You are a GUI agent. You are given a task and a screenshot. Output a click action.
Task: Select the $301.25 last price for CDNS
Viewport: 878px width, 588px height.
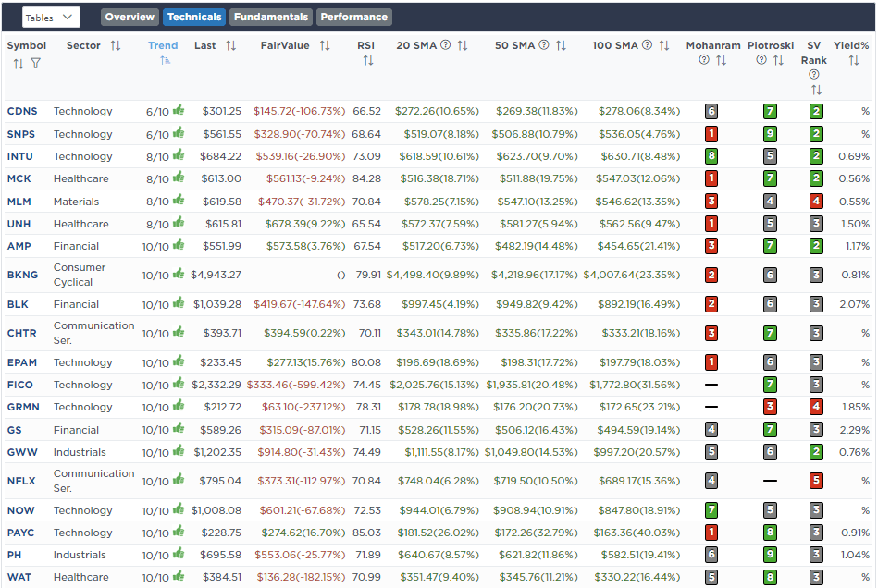[222, 111]
